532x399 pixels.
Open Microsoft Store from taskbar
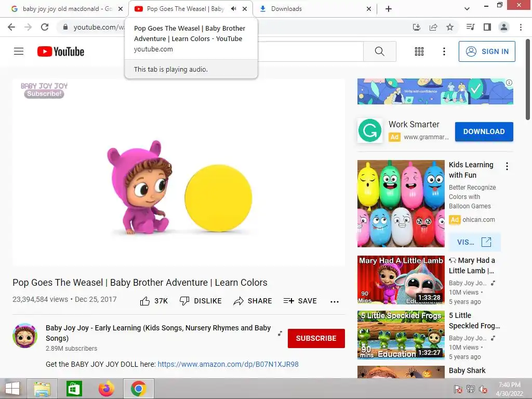(x=74, y=389)
